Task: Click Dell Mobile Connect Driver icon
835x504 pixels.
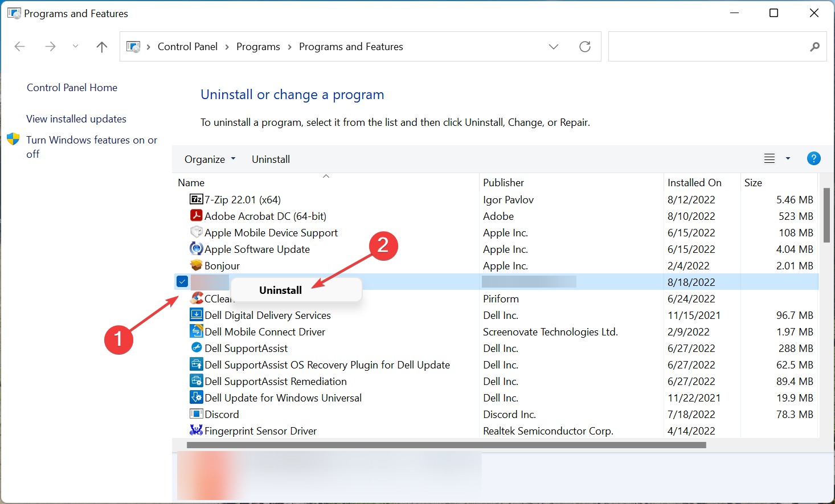Action: [196, 331]
